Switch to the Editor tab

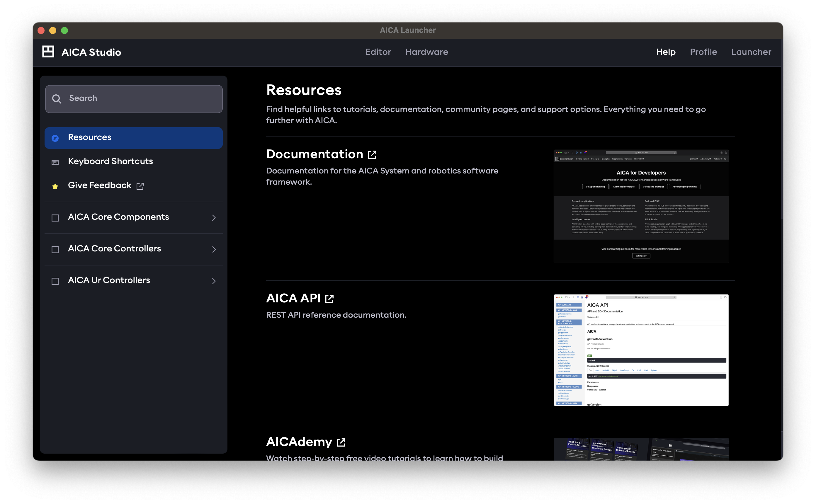tap(378, 52)
